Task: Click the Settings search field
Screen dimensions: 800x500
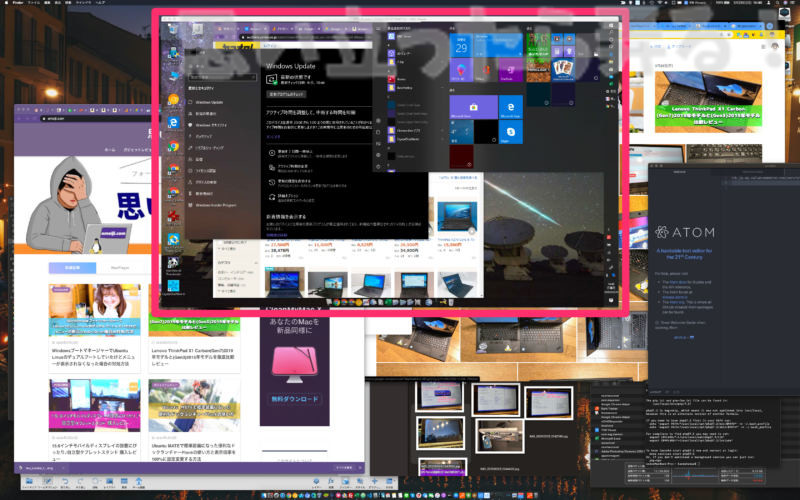Action: [x=222, y=77]
